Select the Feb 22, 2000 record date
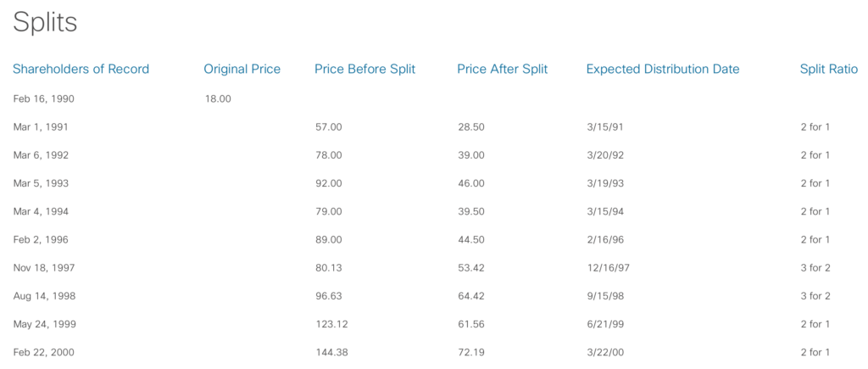Viewport: 868px width, 369px height. (x=44, y=352)
